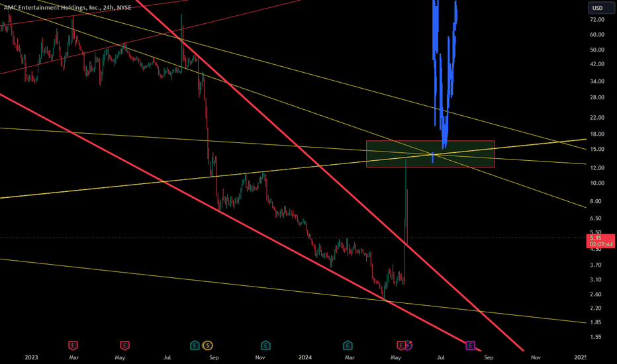
Task: Open the green earnings marker near Nov 2023
Action: click(x=265, y=345)
